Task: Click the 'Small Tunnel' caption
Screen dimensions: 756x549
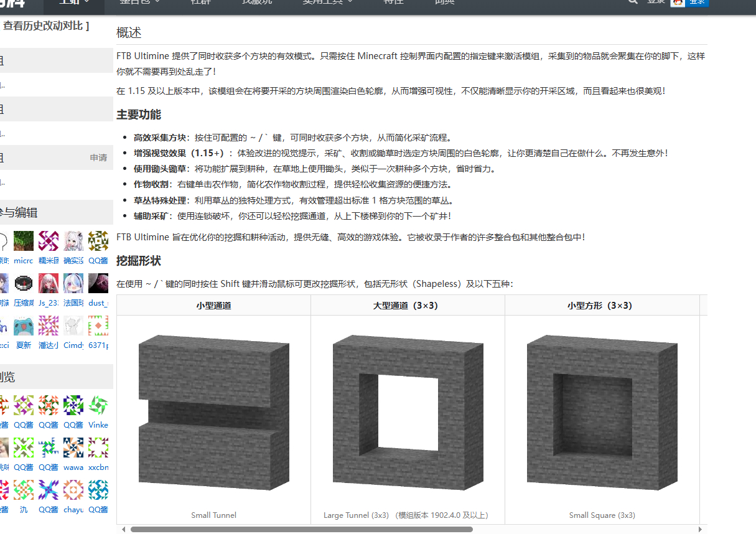Action: pyautogui.click(x=213, y=515)
